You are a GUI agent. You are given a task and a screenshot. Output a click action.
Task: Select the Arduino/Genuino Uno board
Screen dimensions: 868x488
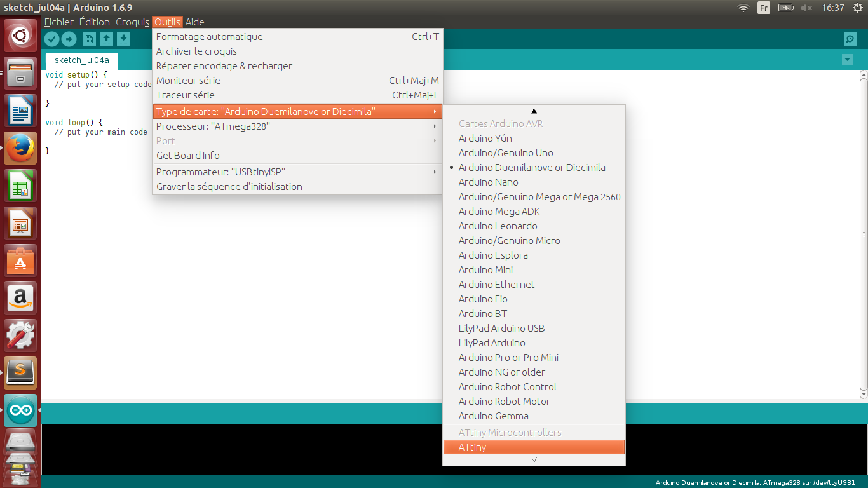[534, 153]
